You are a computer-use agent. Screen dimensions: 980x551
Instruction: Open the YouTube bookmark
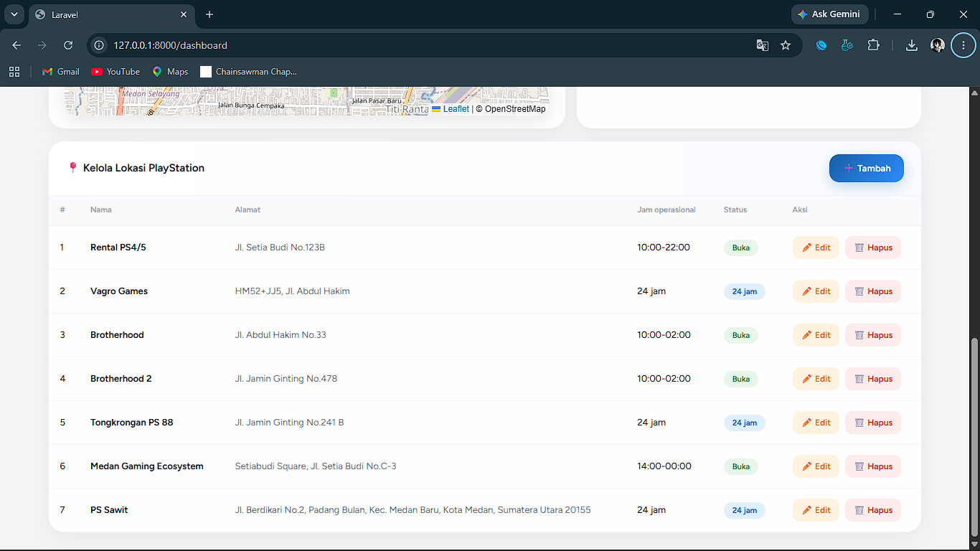pyautogui.click(x=116, y=72)
